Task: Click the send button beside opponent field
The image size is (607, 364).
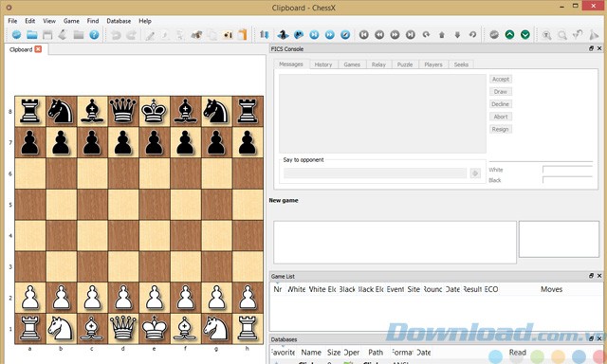Action: (x=475, y=173)
